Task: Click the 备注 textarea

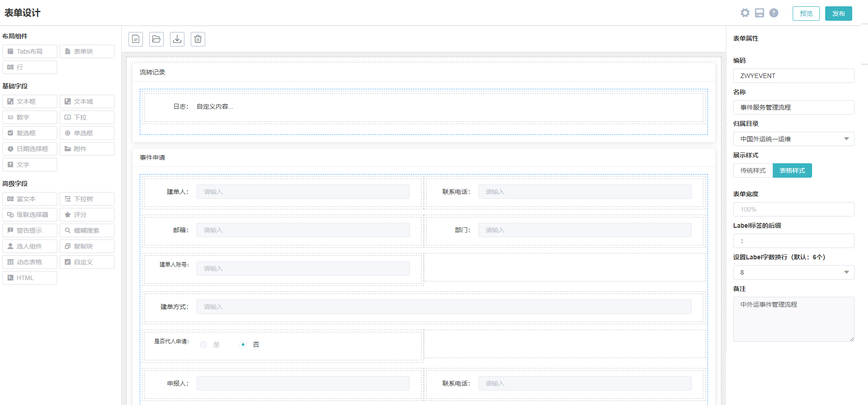Action: [794, 319]
